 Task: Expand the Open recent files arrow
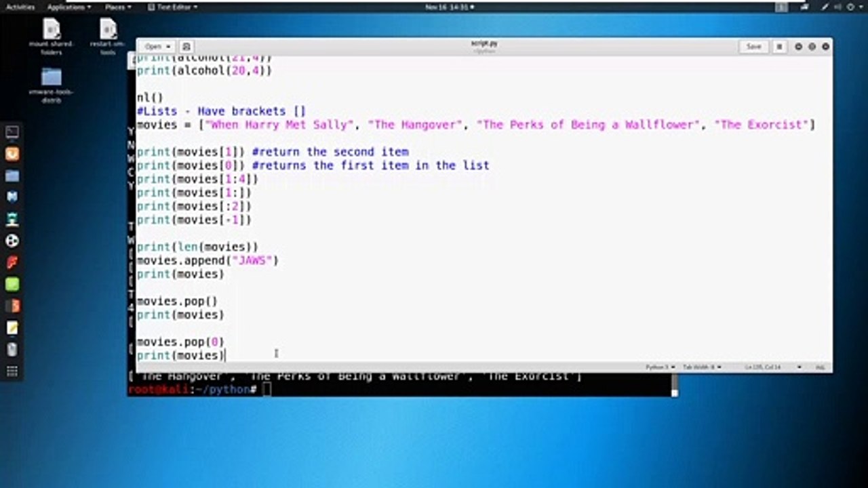(169, 47)
